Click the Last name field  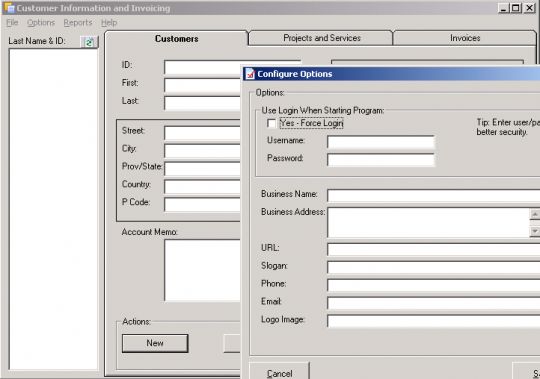pos(202,103)
